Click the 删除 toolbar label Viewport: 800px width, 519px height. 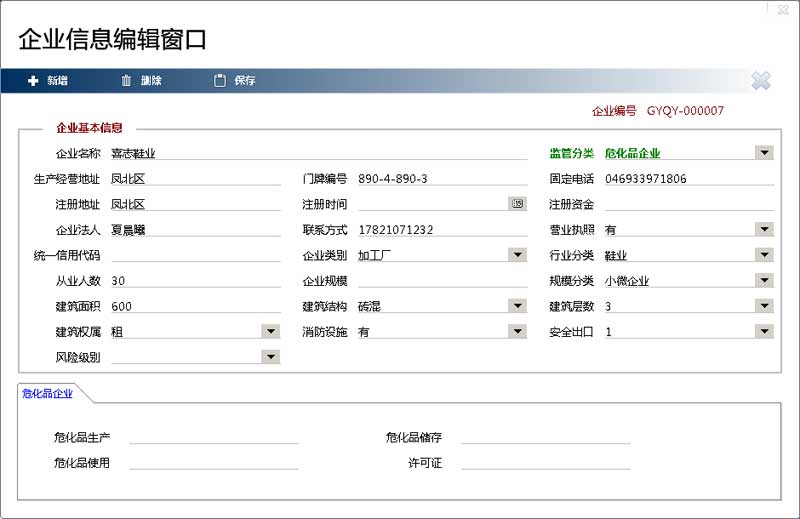click(151, 80)
